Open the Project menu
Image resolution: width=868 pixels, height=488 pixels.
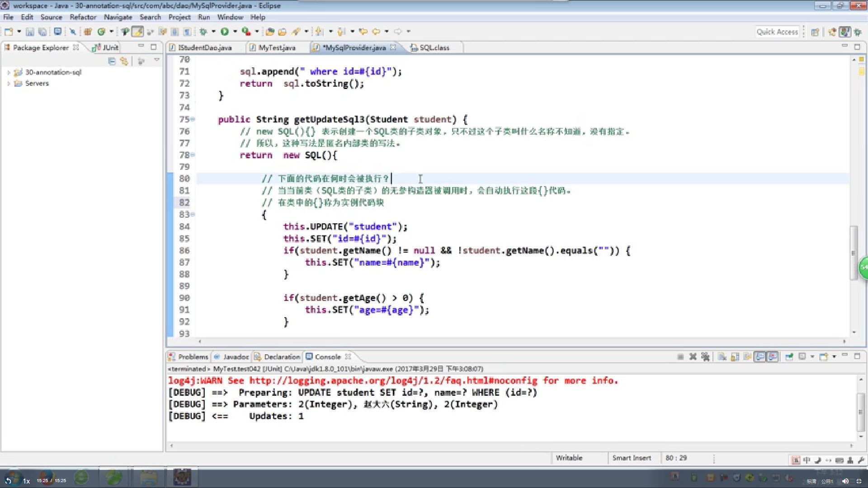(179, 17)
